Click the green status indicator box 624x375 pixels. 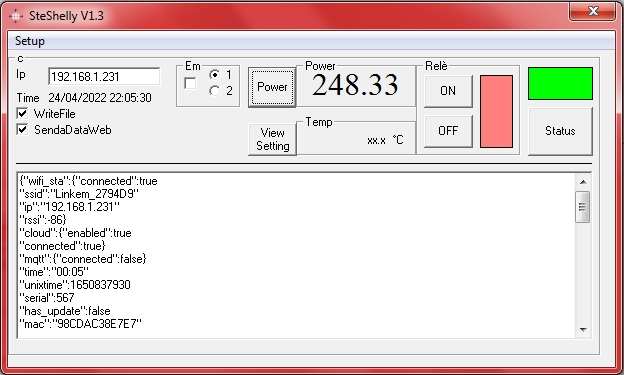tap(560, 83)
